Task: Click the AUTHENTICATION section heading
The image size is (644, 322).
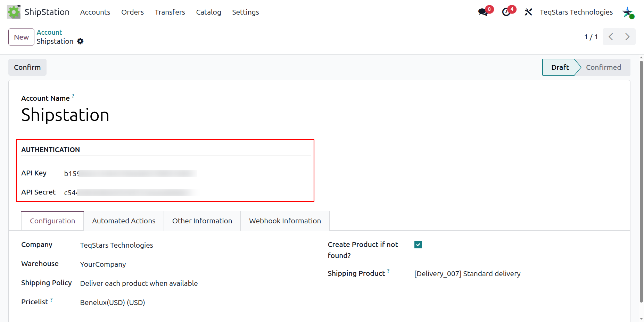Action: pyautogui.click(x=51, y=150)
